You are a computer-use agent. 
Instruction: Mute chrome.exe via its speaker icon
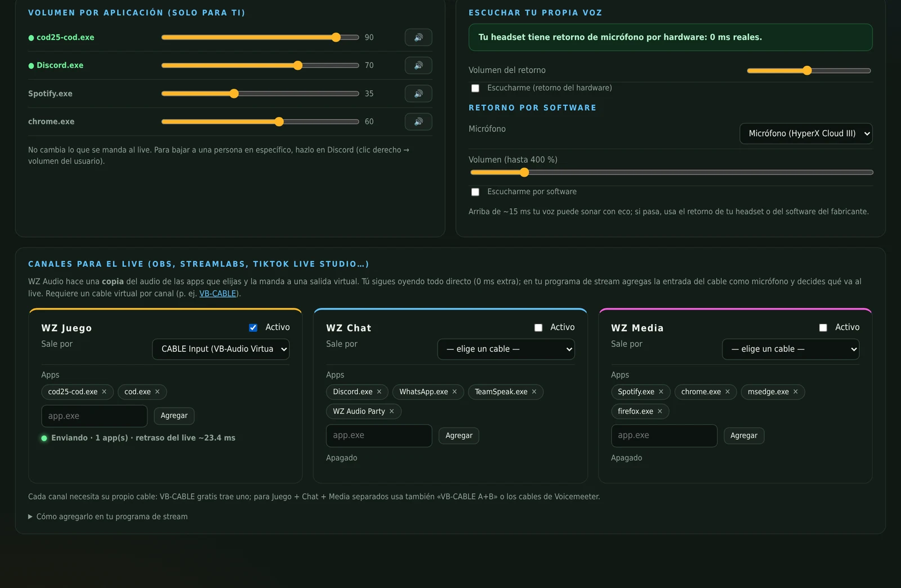(x=418, y=122)
